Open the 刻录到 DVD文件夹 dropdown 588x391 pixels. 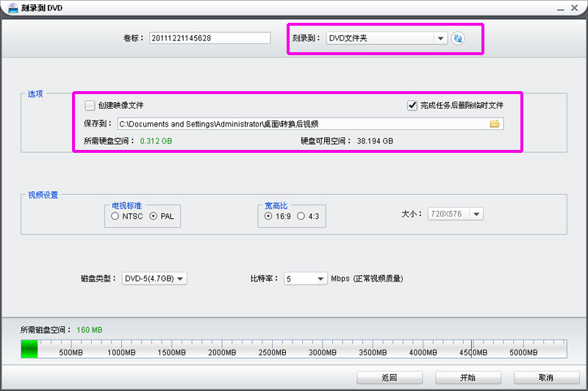pyautogui.click(x=387, y=38)
